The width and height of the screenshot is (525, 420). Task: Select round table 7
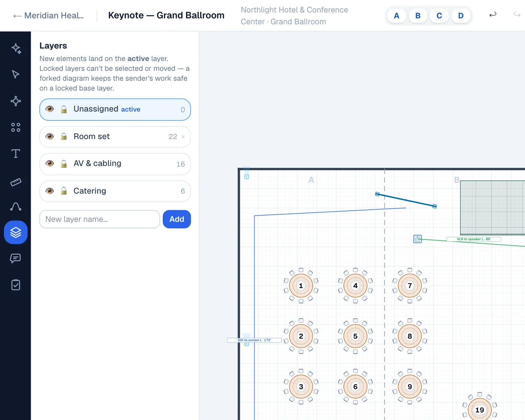tap(410, 285)
